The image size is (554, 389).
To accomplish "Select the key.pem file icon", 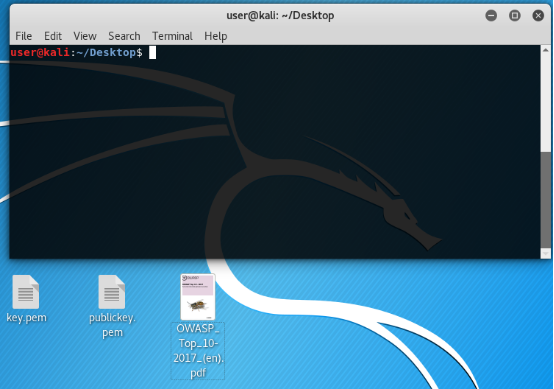I will [26, 292].
